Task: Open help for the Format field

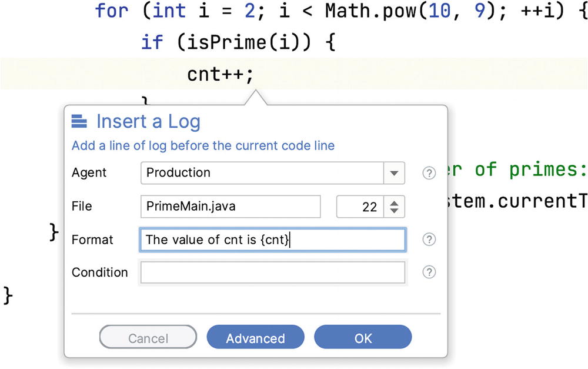Action: tap(429, 240)
